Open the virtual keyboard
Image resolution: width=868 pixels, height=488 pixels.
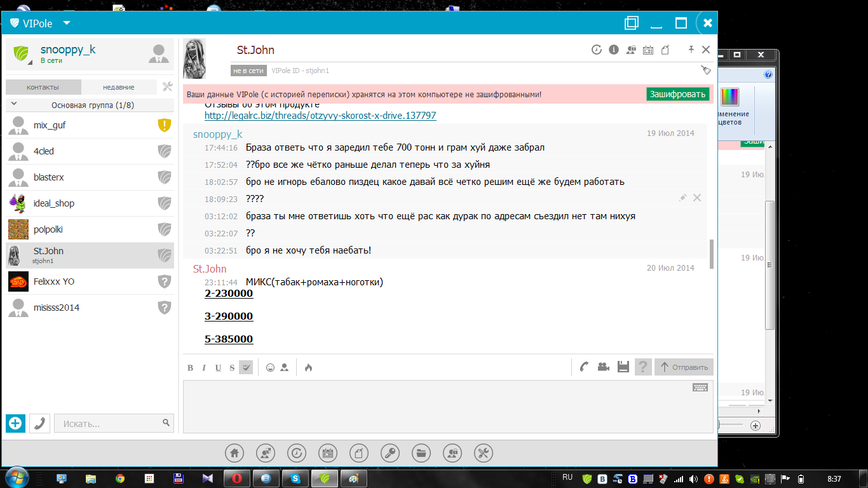pyautogui.click(x=700, y=387)
